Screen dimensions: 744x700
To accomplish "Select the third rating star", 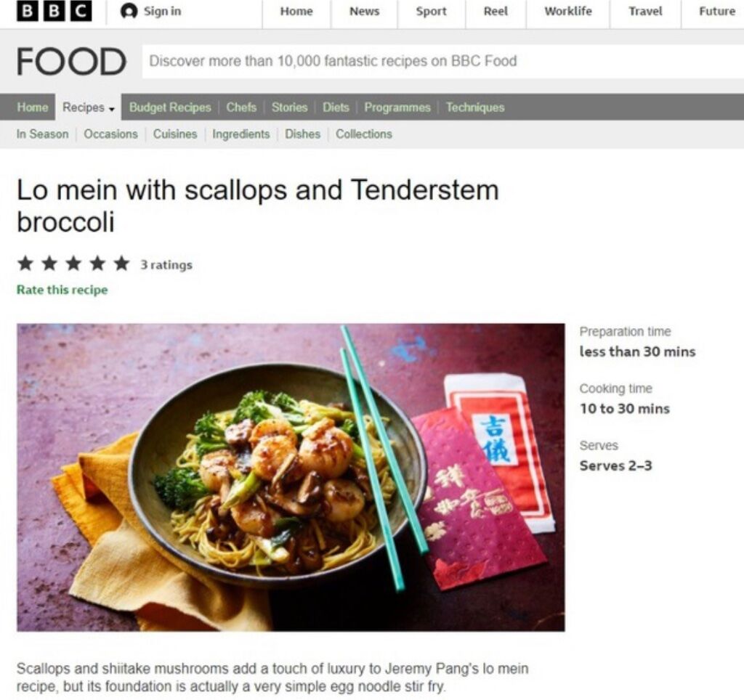I will point(73,263).
